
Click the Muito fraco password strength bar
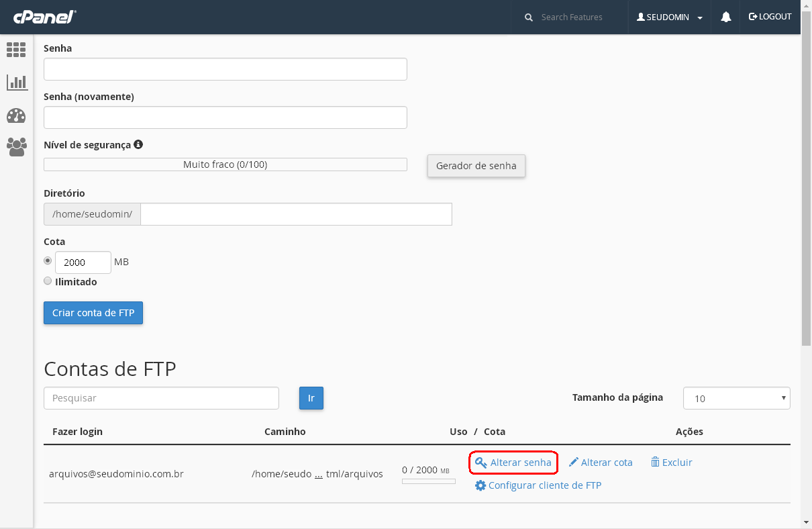[225, 164]
